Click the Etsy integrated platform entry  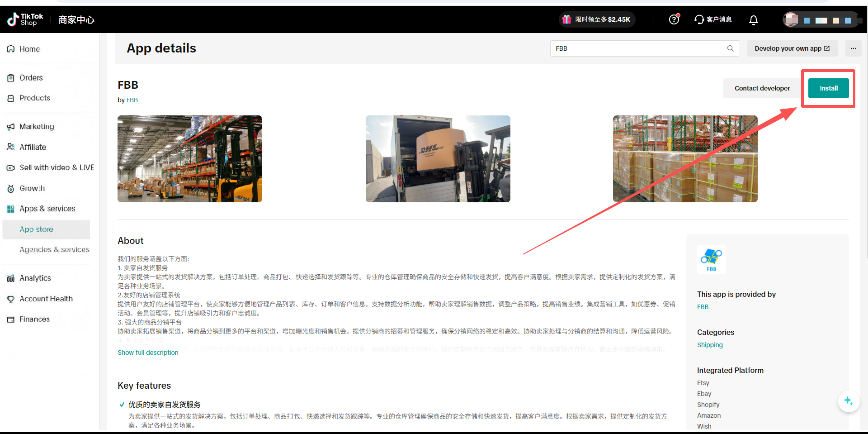703,383
